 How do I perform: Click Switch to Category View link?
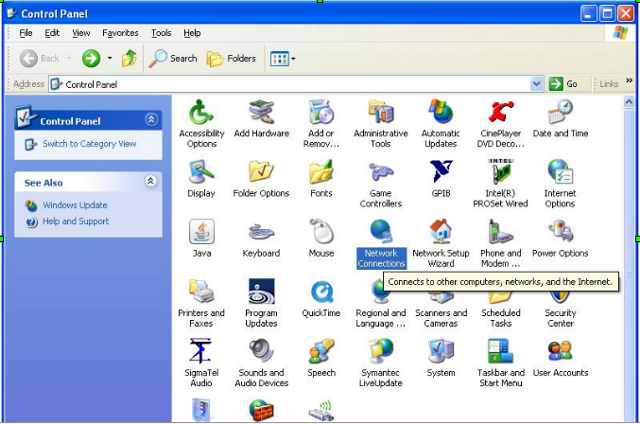(89, 144)
